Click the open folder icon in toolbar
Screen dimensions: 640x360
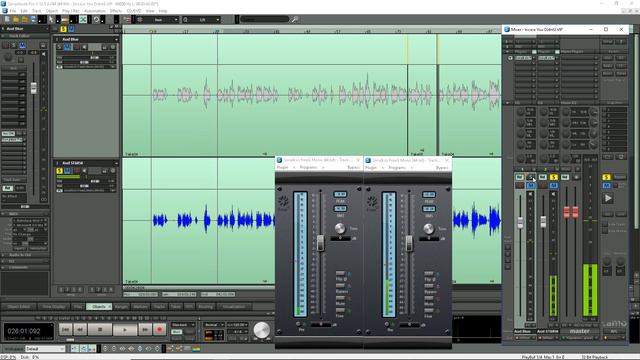click(16, 19)
